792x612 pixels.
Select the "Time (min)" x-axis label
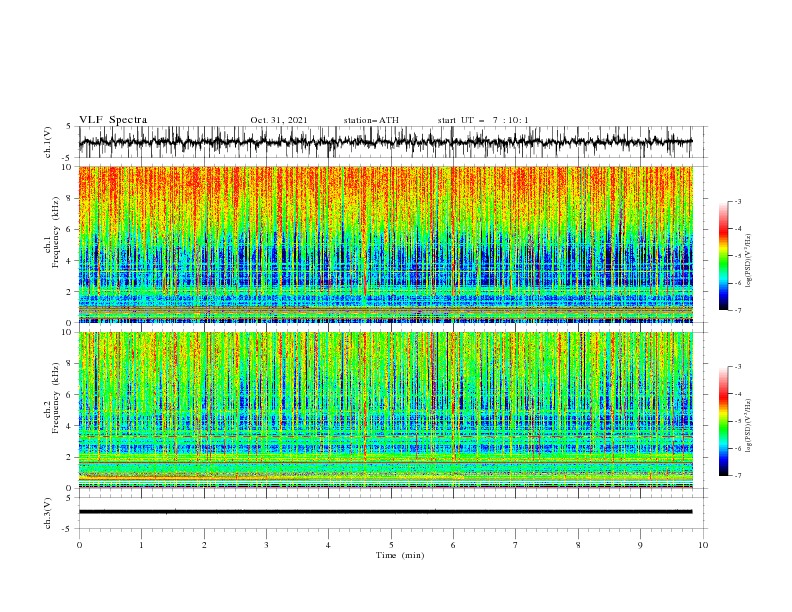point(400,555)
